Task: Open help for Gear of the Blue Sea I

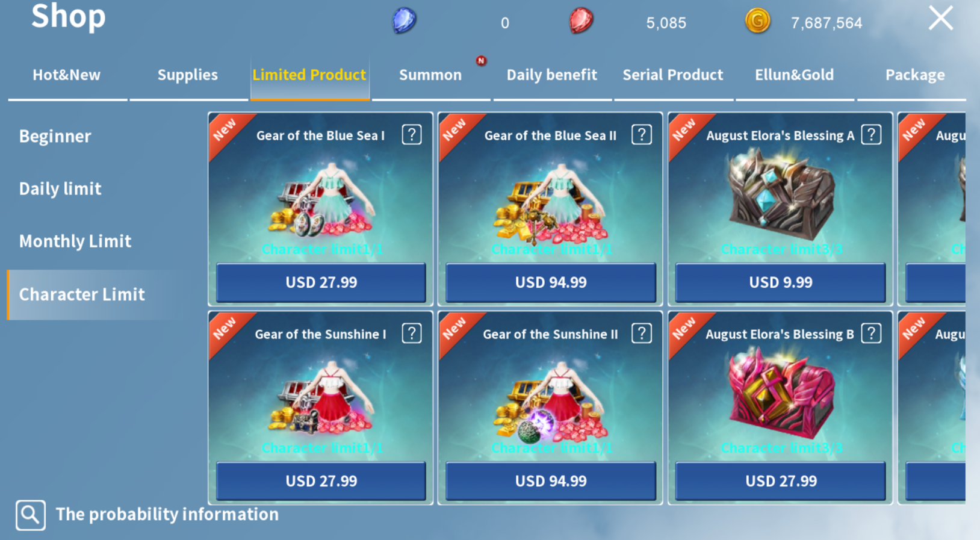Action: (412, 135)
